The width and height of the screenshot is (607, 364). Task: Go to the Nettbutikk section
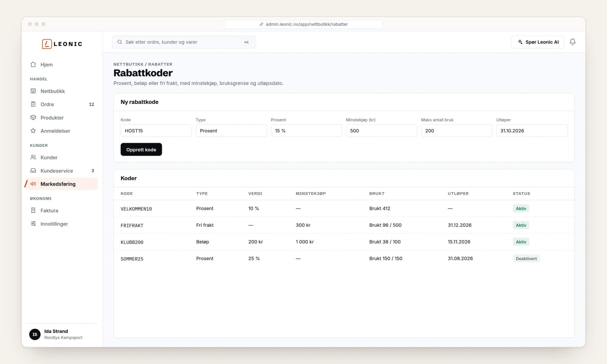(62, 91)
